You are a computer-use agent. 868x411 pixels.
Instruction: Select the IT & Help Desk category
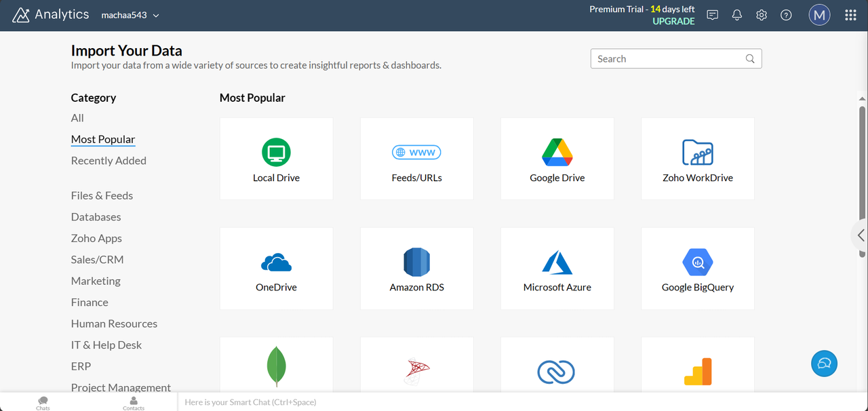click(x=106, y=345)
